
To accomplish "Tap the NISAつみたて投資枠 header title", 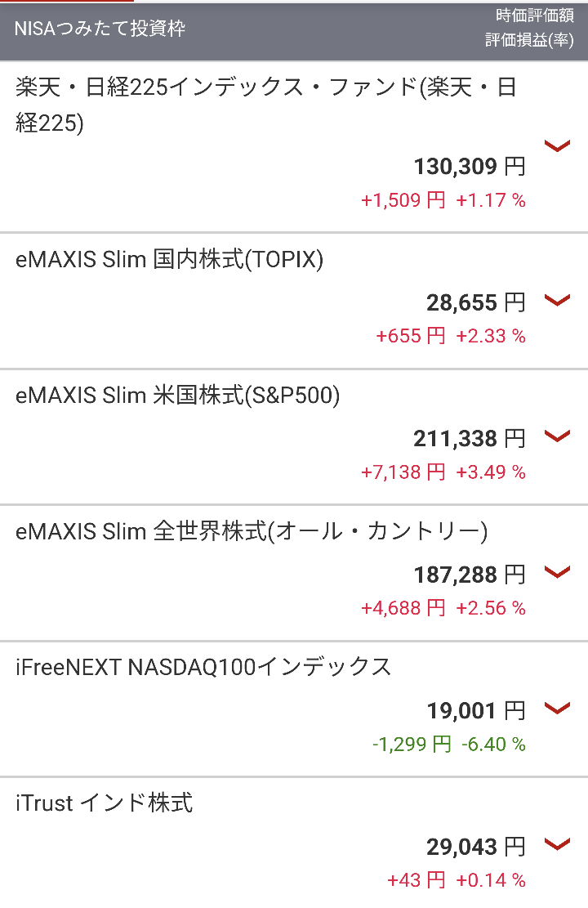I will click(100, 29).
